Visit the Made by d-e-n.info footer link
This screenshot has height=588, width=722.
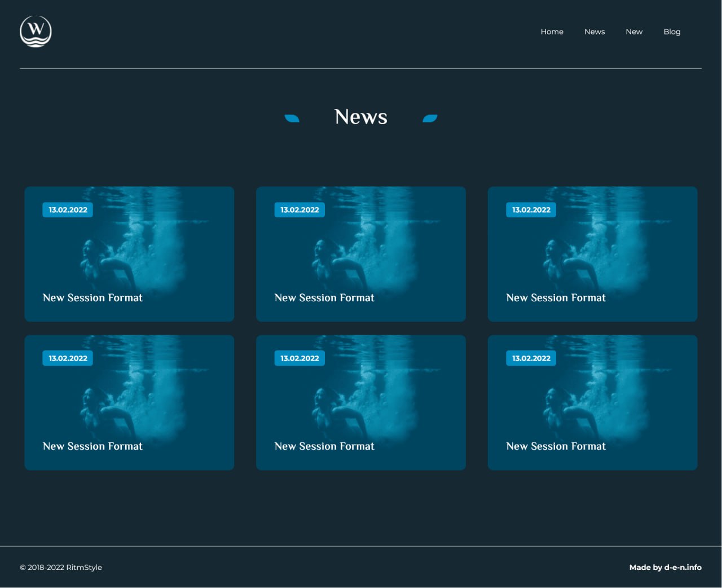click(x=665, y=567)
